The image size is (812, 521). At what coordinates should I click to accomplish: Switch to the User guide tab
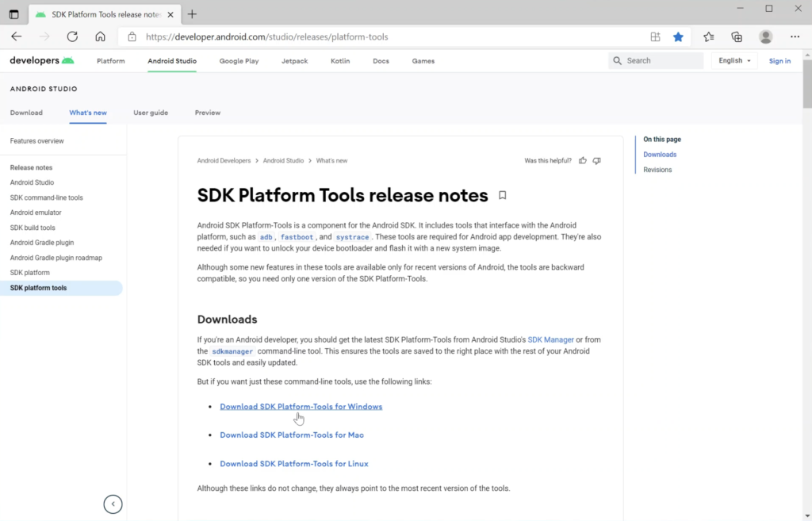coord(151,113)
